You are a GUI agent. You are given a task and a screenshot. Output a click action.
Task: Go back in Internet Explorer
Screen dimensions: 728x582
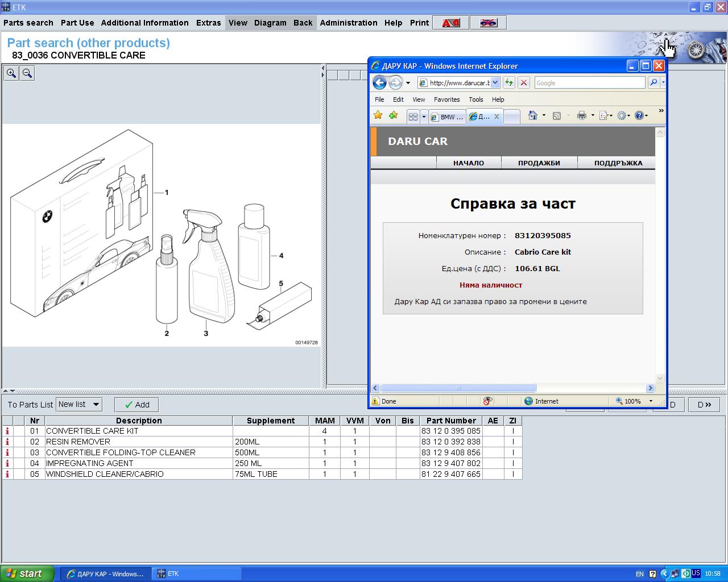(379, 82)
